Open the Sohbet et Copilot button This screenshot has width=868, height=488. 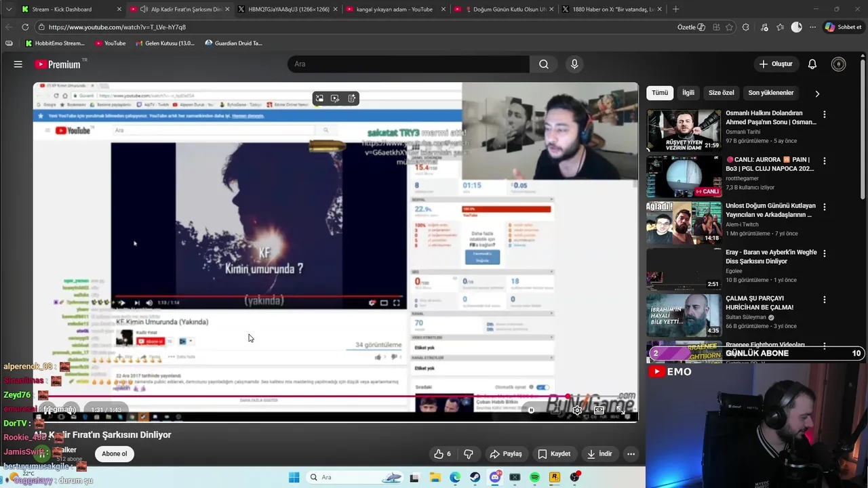click(843, 27)
